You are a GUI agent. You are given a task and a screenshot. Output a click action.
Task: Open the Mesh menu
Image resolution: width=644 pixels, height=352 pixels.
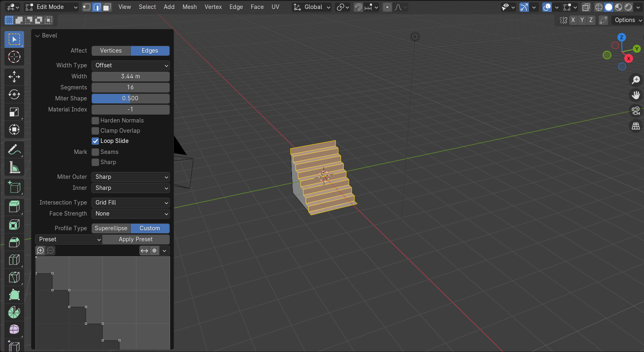click(x=189, y=7)
